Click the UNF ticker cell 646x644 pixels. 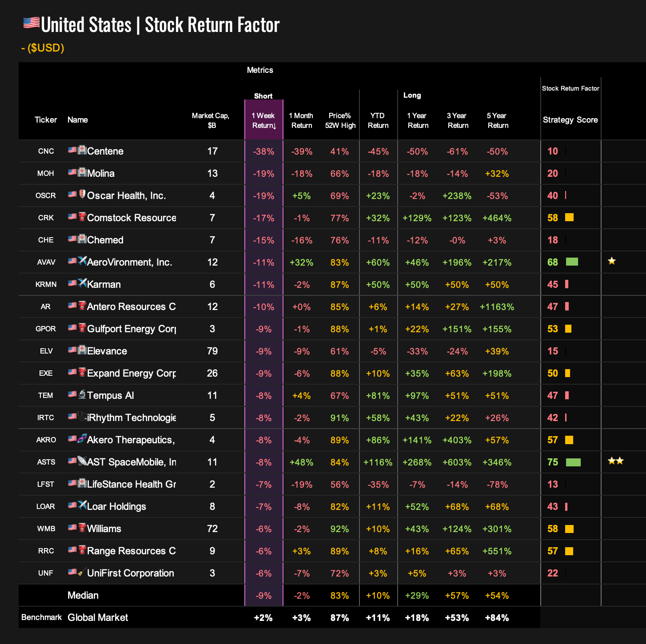point(46,573)
